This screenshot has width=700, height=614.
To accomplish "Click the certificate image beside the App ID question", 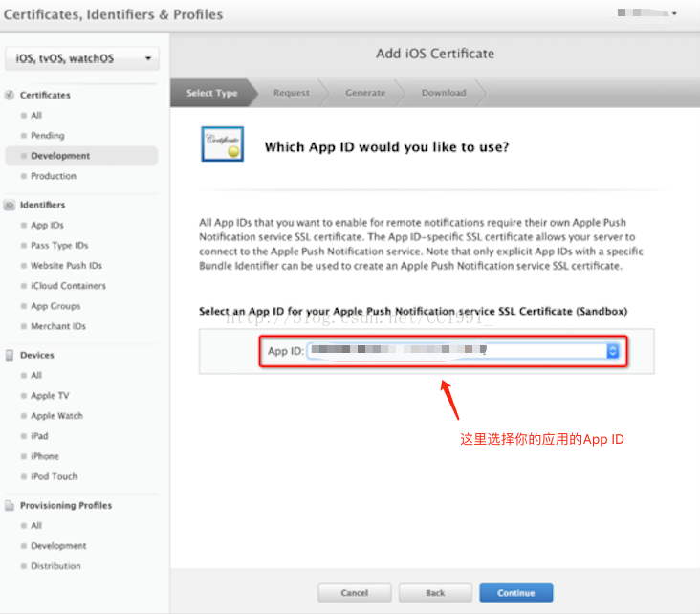I will point(222,143).
